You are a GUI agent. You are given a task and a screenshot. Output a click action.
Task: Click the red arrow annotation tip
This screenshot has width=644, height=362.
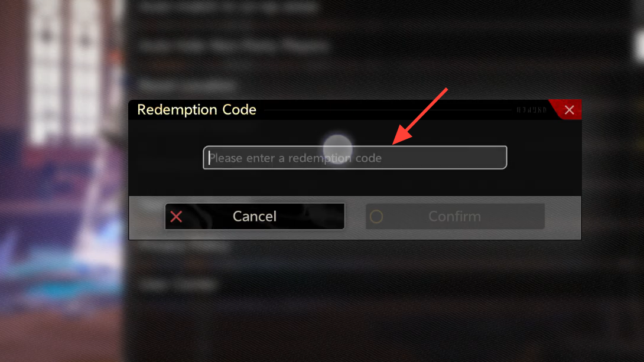point(395,142)
